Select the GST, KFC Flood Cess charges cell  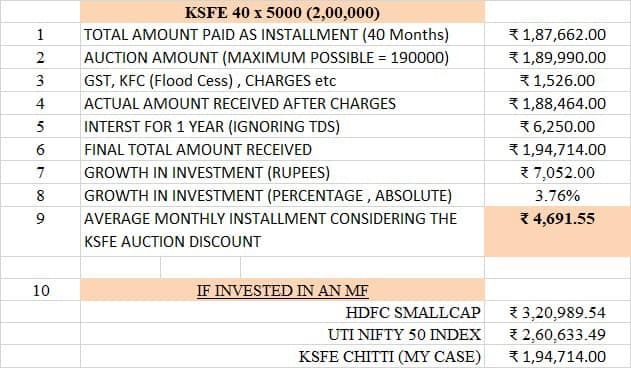[283, 80]
